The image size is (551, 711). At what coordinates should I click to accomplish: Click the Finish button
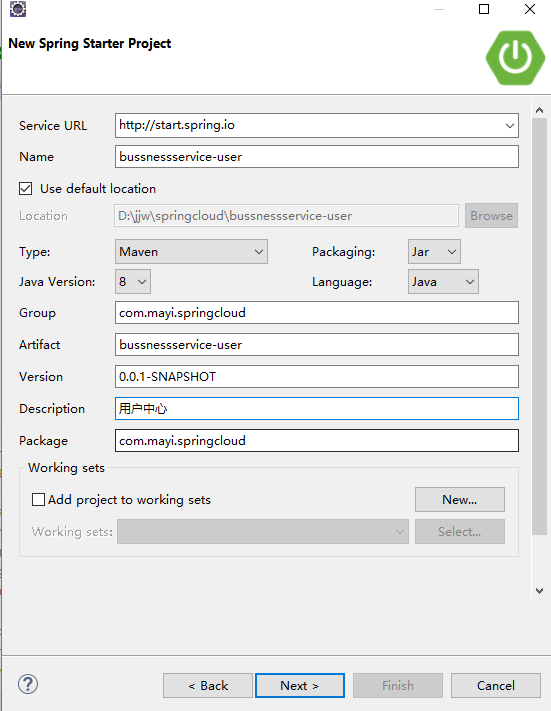coord(398,685)
